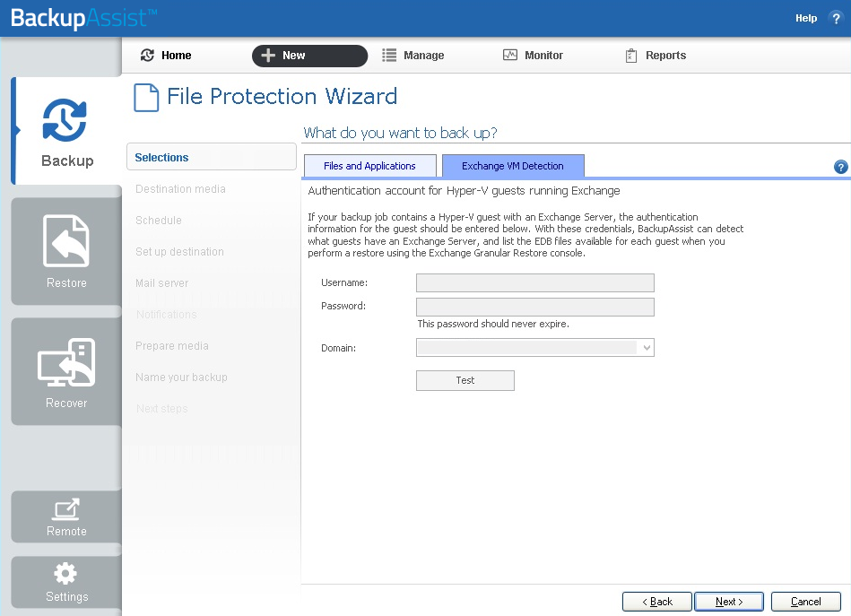The height and width of the screenshot is (616, 851).
Task: Select the Schedule wizard step
Action: coord(159,221)
